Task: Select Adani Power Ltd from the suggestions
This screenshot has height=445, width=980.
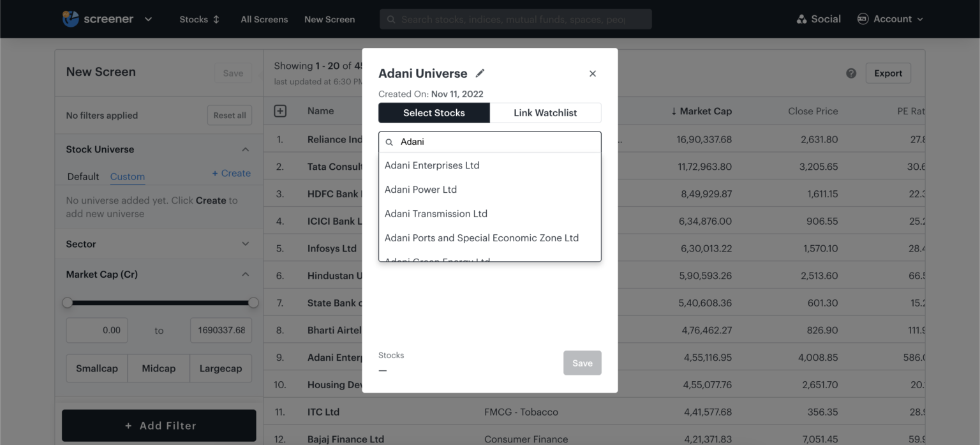Action: [x=420, y=189]
